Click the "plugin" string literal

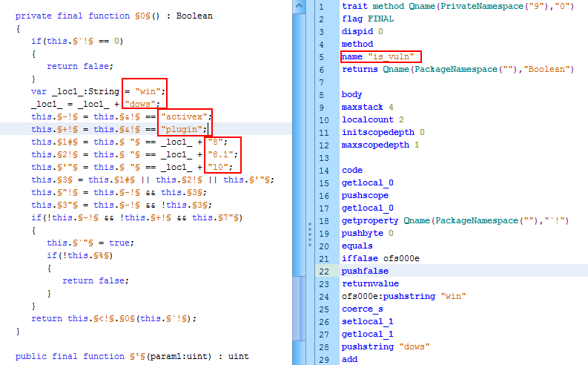tap(182, 129)
